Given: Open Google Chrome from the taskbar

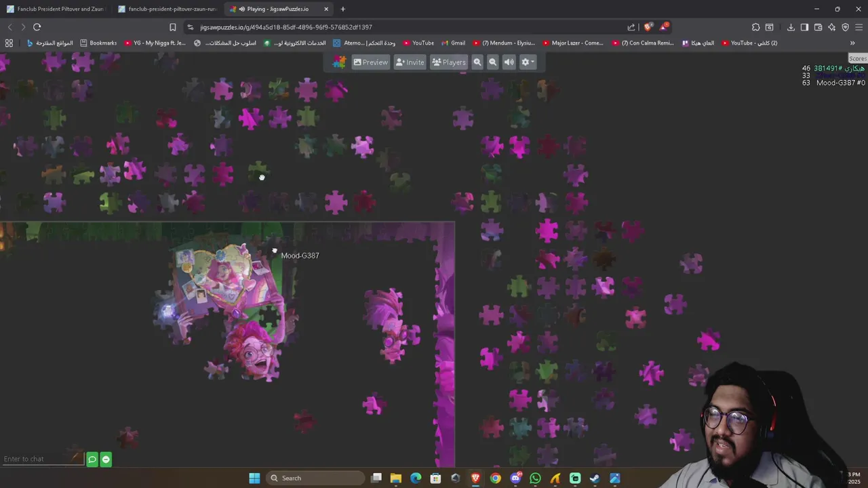Looking at the screenshot, I should [496, 478].
